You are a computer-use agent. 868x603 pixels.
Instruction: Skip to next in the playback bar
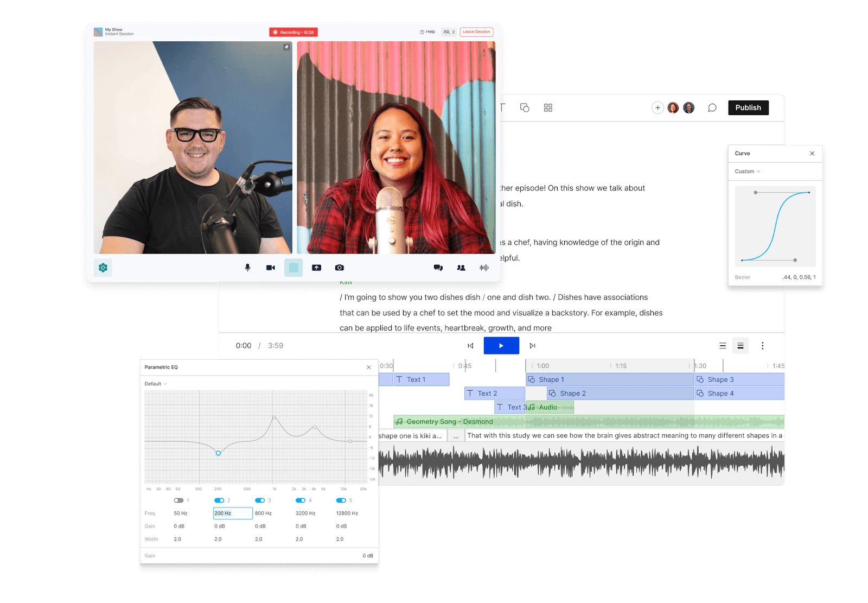[532, 346]
